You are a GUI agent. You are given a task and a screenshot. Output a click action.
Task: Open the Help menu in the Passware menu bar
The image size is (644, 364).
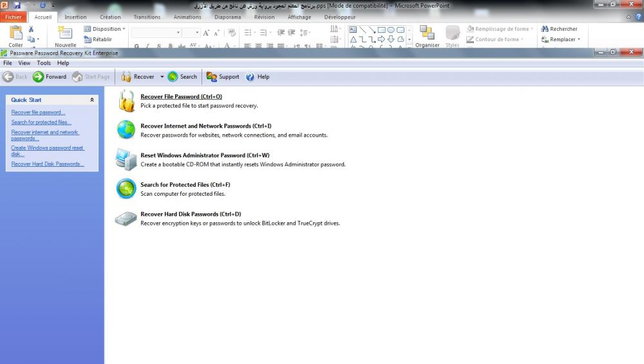coord(63,63)
